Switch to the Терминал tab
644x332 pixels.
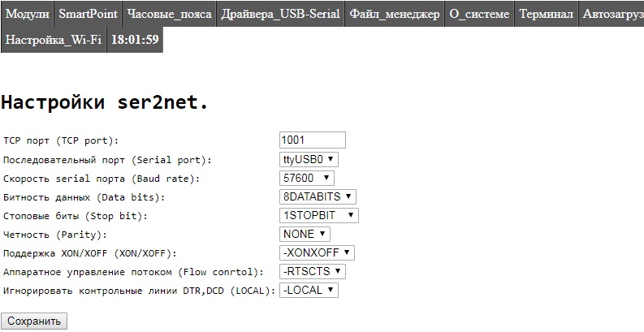coord(546,14)
